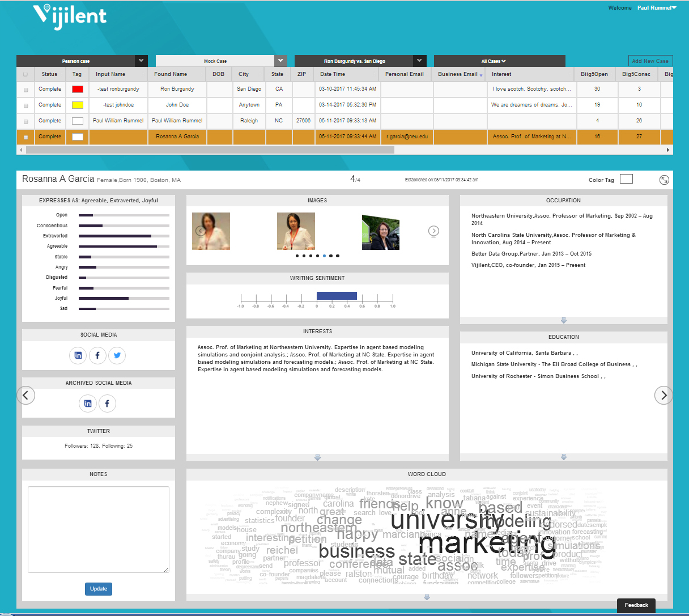Click the University of California, Santa Barbara entry
Screen dimensions: 689x616
click(524, 353)
